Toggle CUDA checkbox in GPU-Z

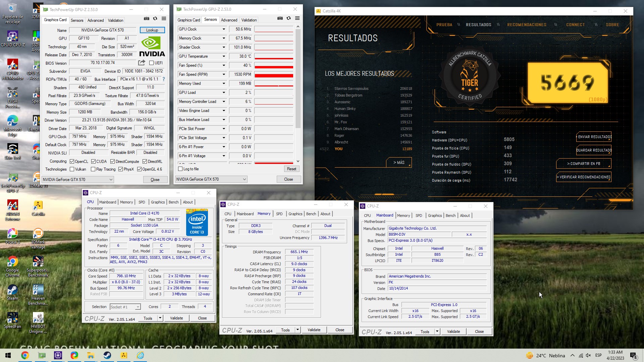[94, 162]
